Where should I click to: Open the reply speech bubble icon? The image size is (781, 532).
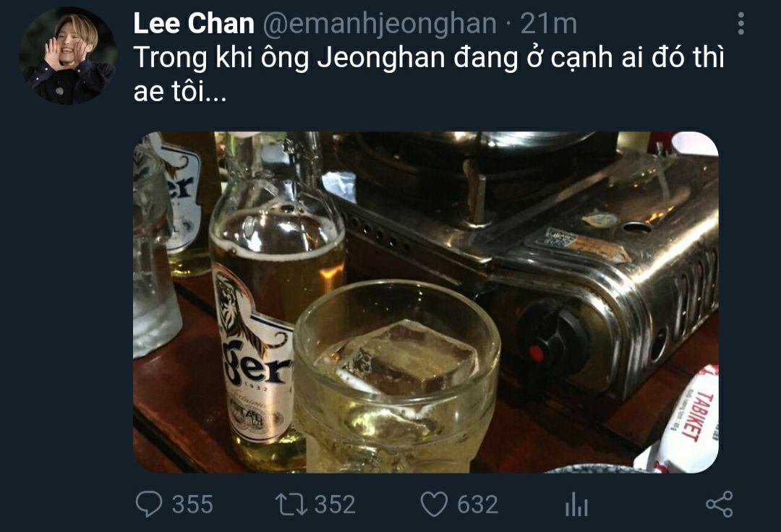148,504
